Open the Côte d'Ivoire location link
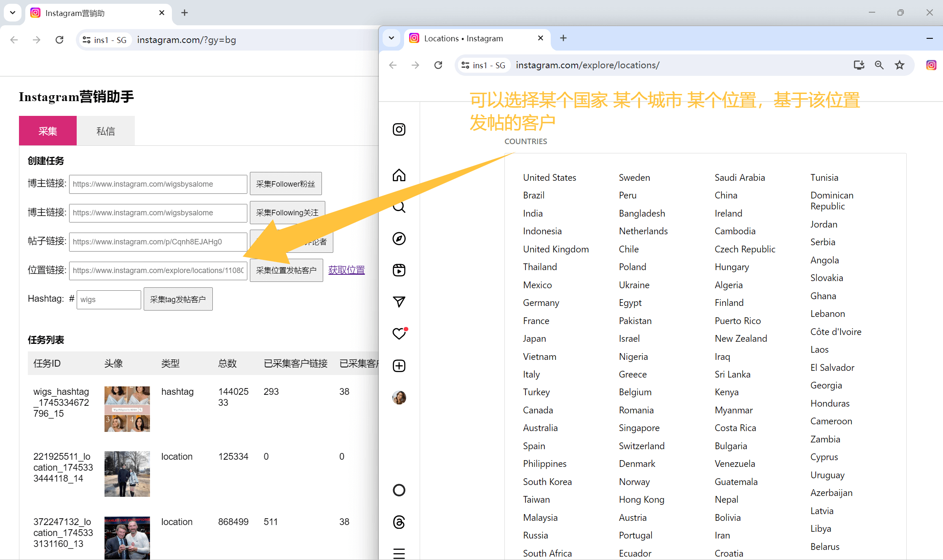 836,332
